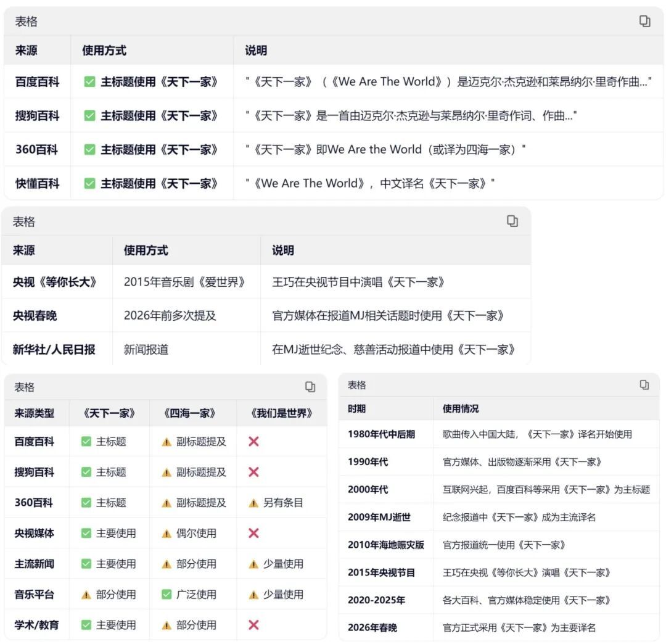Click the red X in the 央视媒体 row

253,533
